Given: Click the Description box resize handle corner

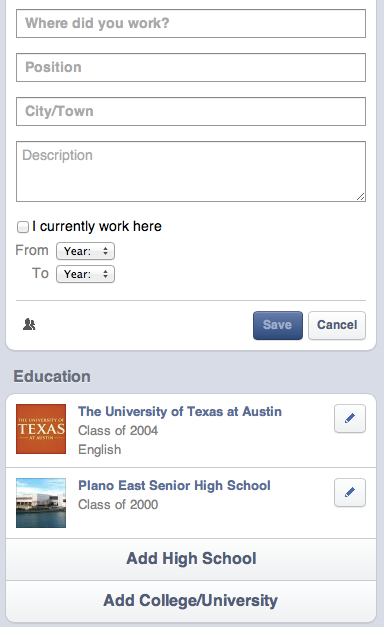Looking at the screenshot, I should point(361,197).
